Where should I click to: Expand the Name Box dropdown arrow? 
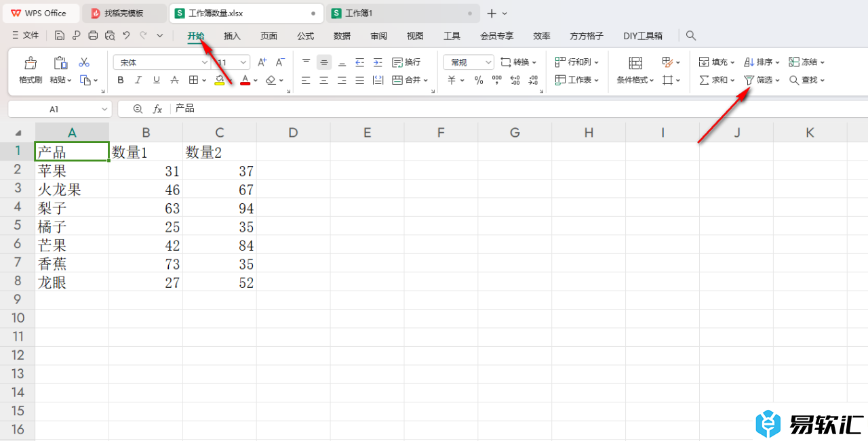pos(104,109)
